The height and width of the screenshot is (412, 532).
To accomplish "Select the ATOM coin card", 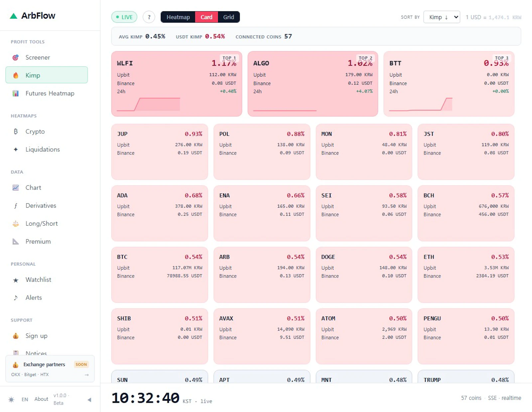I will coord(364,336).
